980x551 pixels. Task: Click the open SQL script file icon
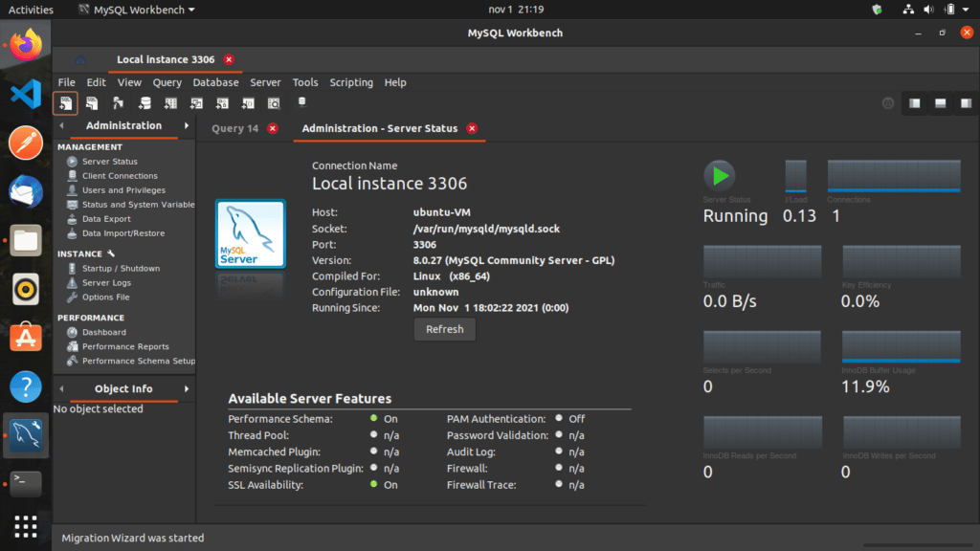(92, 103)
